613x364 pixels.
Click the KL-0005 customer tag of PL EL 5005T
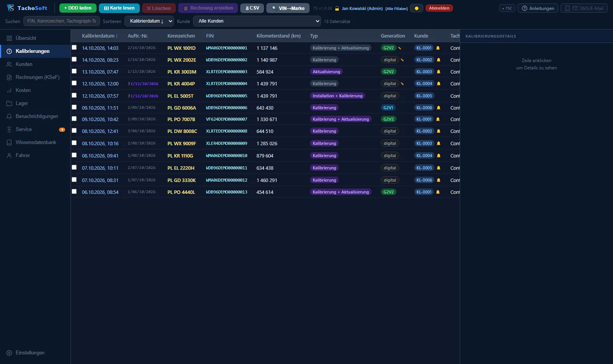click(x=424, y=96)
